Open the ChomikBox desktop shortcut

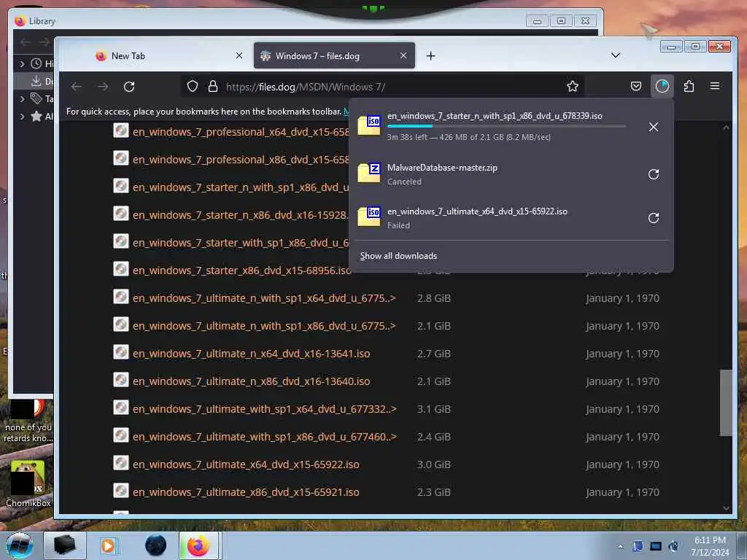pos(28,483)
